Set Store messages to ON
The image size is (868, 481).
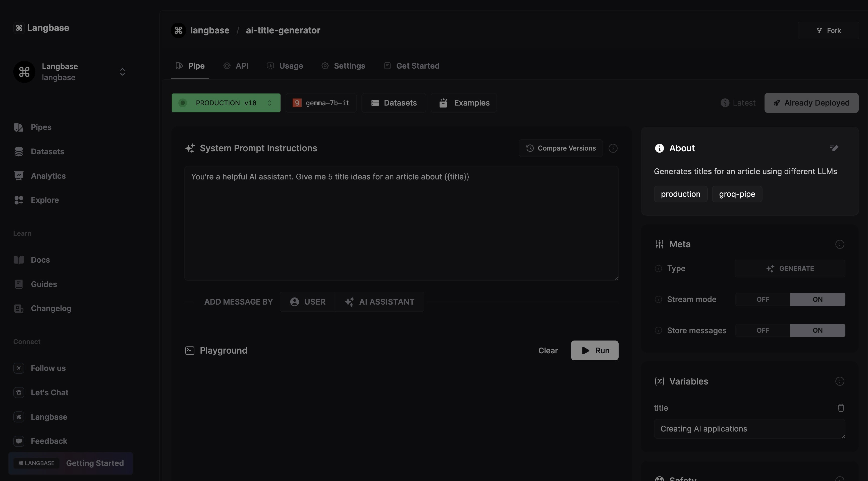pos(817,330)
